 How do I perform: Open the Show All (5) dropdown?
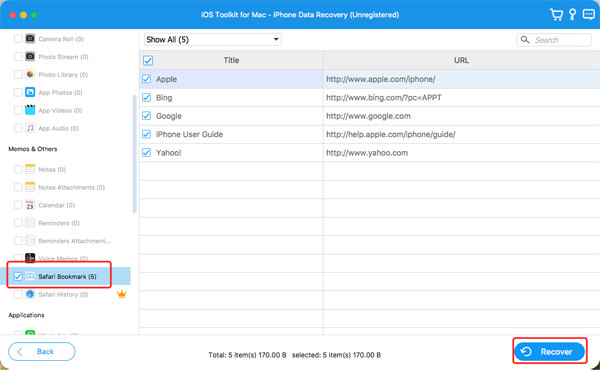(x=213, y=39)
